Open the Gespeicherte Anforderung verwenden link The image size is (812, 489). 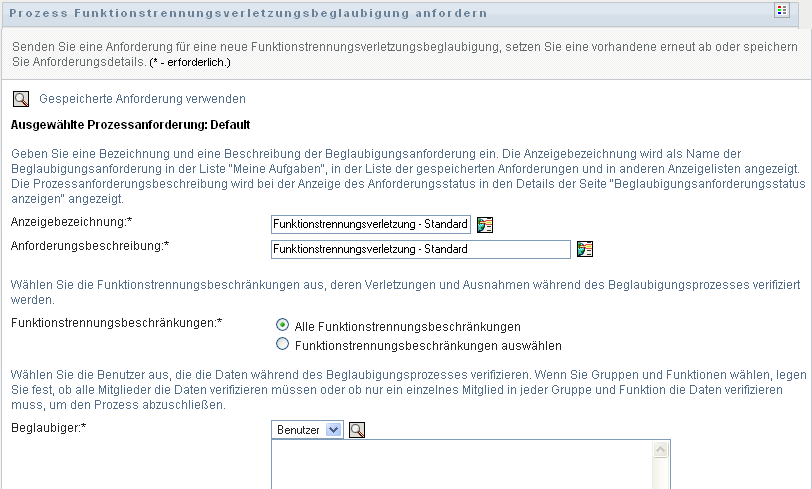point(142,99)
